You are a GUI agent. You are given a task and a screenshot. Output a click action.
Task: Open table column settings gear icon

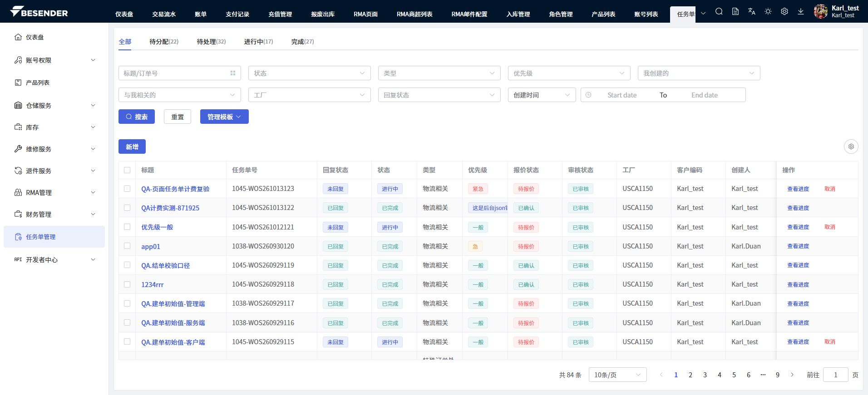(851, 146)
